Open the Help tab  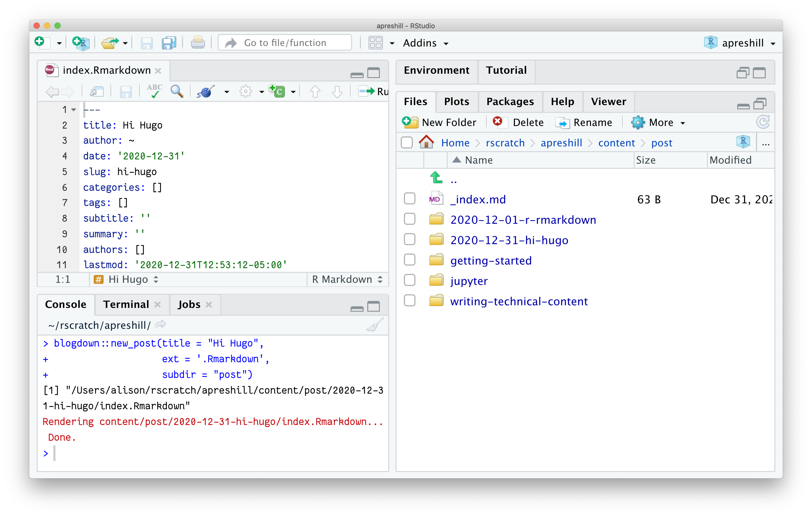pyautogui.click(x=562, y=101)
